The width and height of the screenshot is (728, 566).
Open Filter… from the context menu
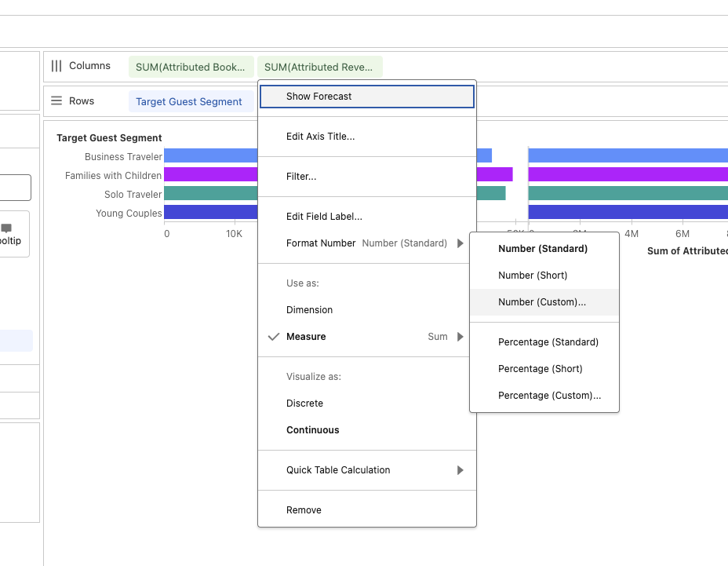(x=301, y=177)
